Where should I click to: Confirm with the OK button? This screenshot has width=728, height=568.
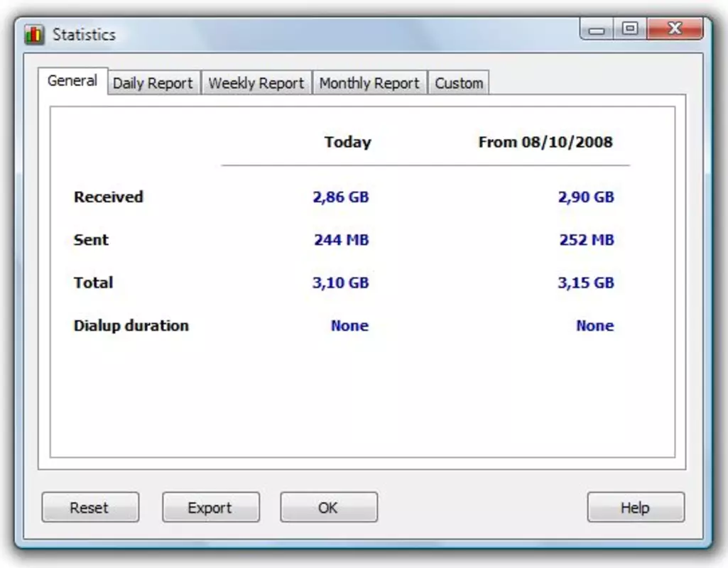tap(329, 507)
